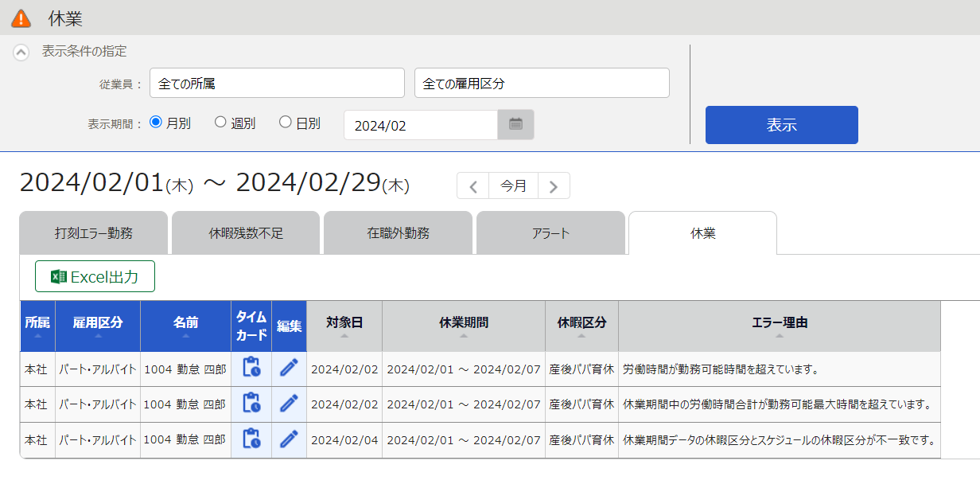Sort by 休暇区分 column header
This screenshot has width=980, height=488.
click(x=581, y=326)
